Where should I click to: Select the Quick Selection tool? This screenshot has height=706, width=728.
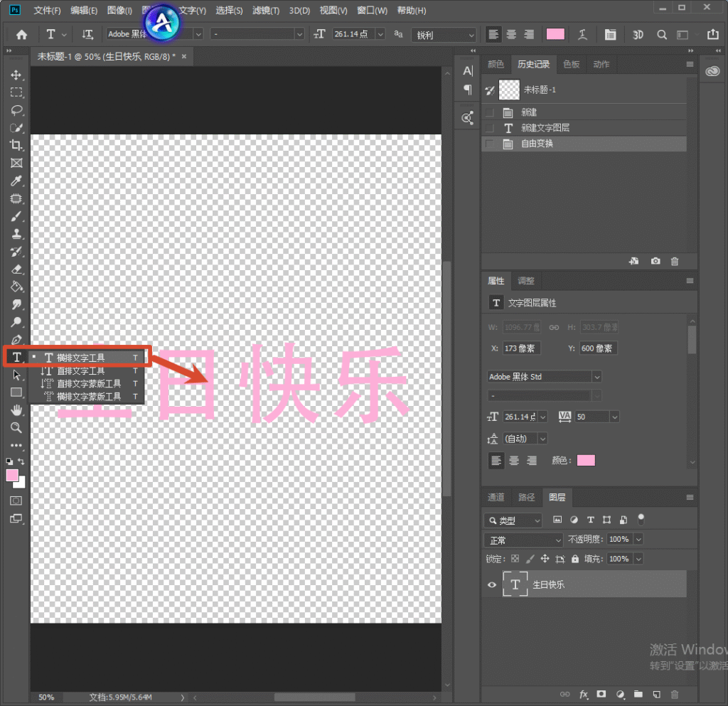[16, 128]
